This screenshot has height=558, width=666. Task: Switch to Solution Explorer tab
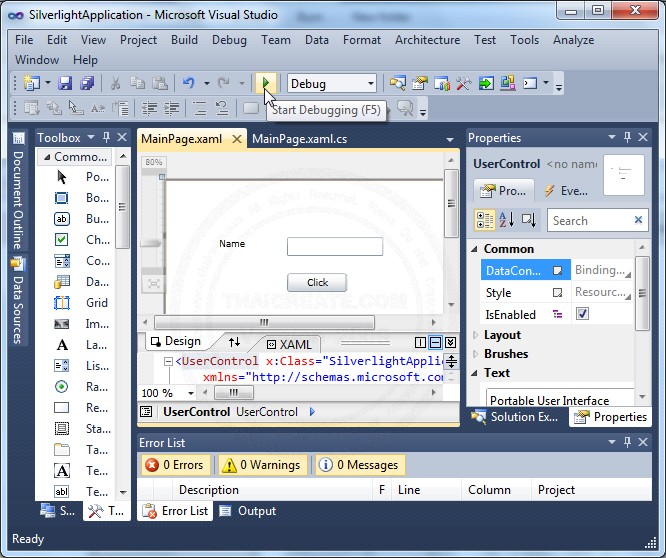[515, 417]
